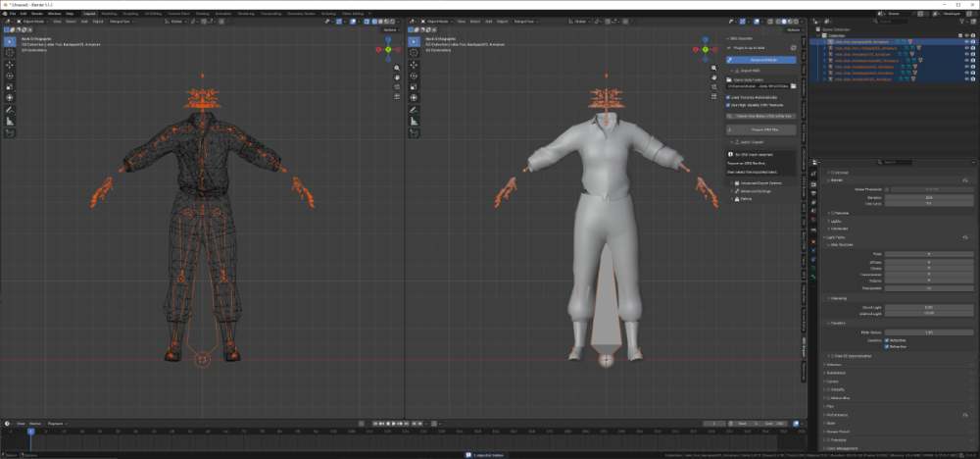980x459 pixels.
Task: Toggle render camera icon of last armature row
Action: [x=973, y=78]
